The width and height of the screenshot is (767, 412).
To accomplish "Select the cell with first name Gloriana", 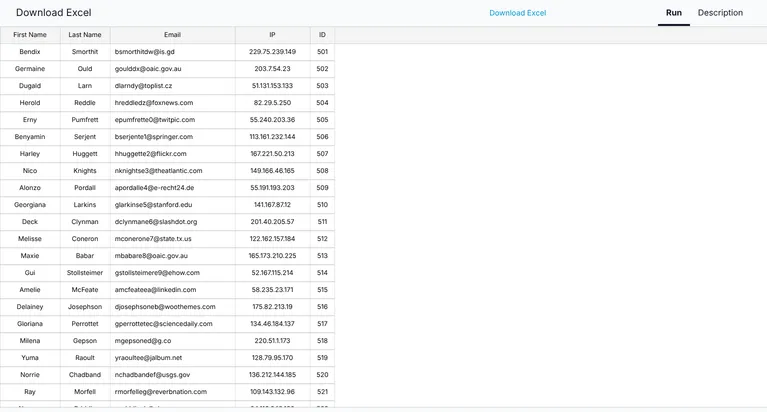I will [30, 324].
